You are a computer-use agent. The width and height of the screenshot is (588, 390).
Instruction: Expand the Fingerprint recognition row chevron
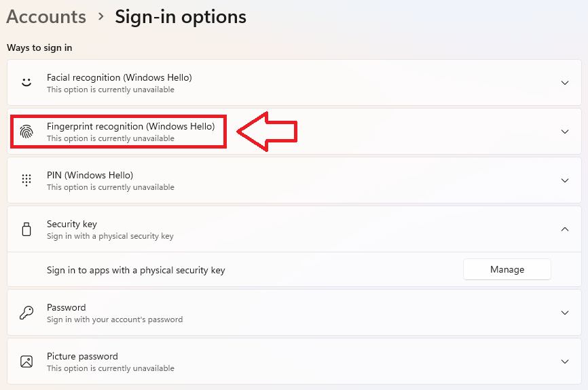(x=564, y=132)
